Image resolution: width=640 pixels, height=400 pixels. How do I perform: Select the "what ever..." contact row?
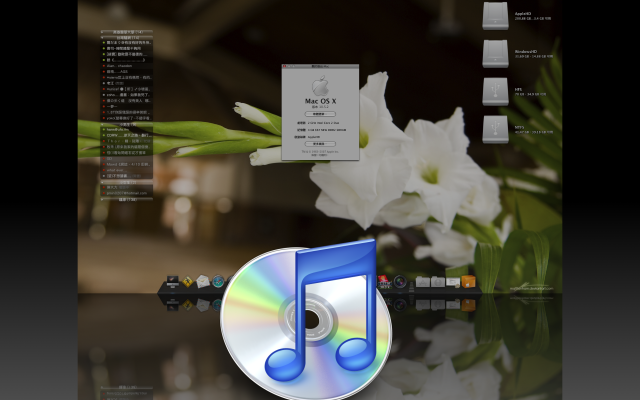127,170
